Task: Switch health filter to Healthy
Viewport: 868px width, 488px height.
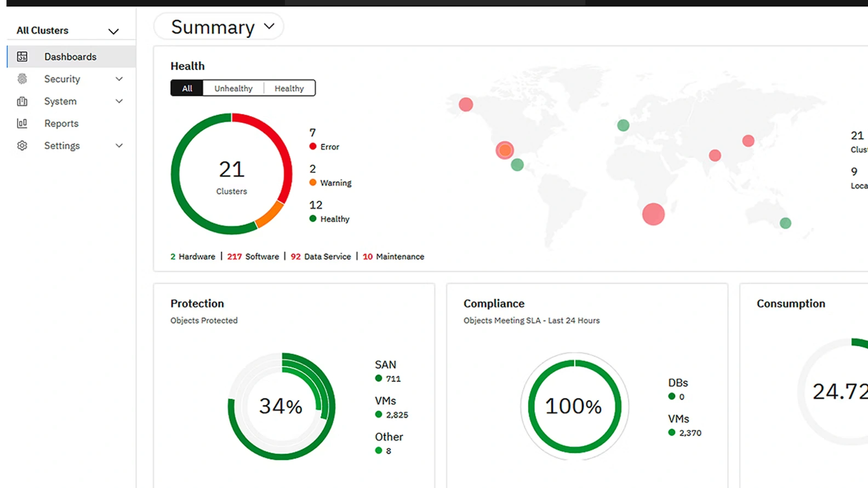Action: tap(289, 88)
